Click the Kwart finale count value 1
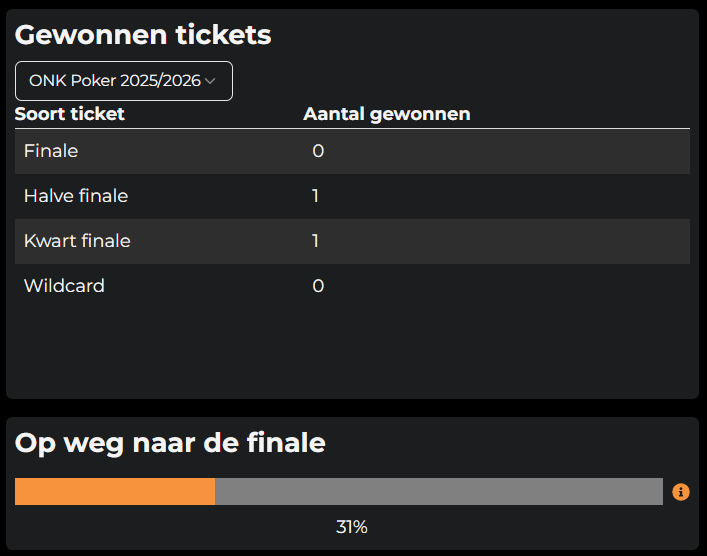The width and height of the screenshot is (707, 556). pyautogui.click(x=315, y=241)
